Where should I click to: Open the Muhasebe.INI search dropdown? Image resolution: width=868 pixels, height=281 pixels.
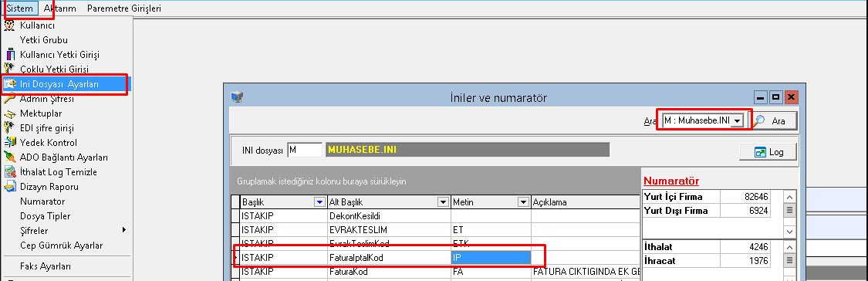(x=737, y=121)
